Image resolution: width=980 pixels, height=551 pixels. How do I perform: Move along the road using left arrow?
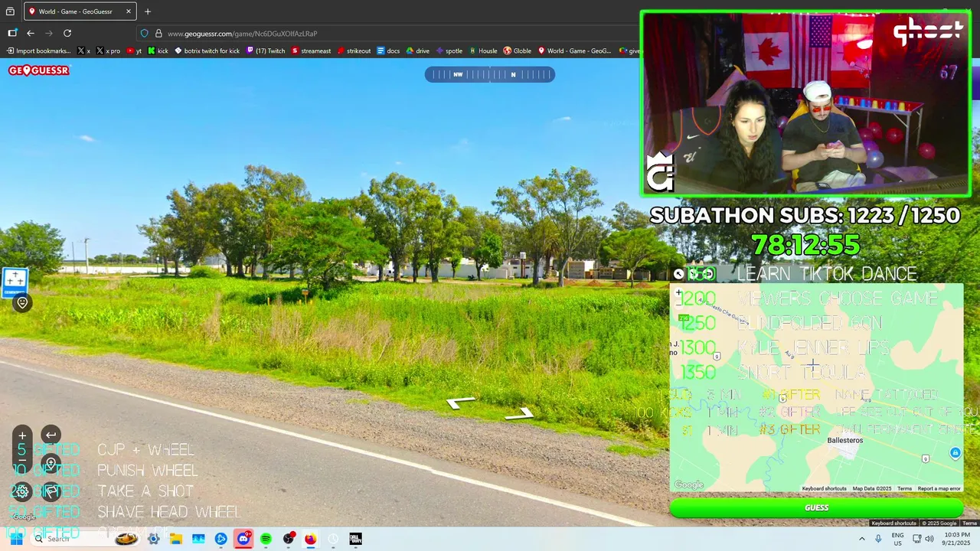pos(461,403)
